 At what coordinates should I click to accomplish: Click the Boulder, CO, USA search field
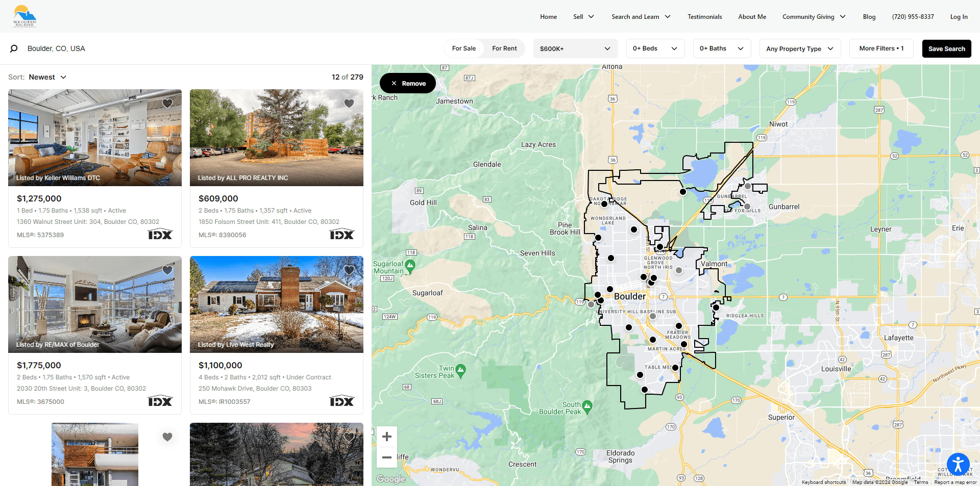[x=56, y=48]
